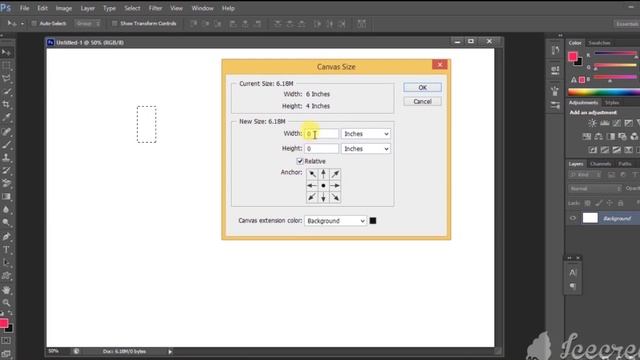Open the History panel icon

pyautogui.click(x=555, y=50)
